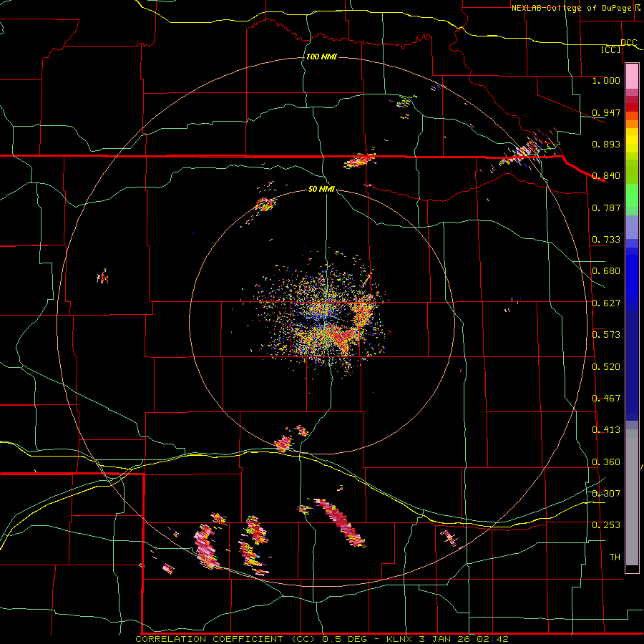The width and height of the screenshot is (644, 644).
Task: Click the 0.467 color scale label
Action: 606,399
